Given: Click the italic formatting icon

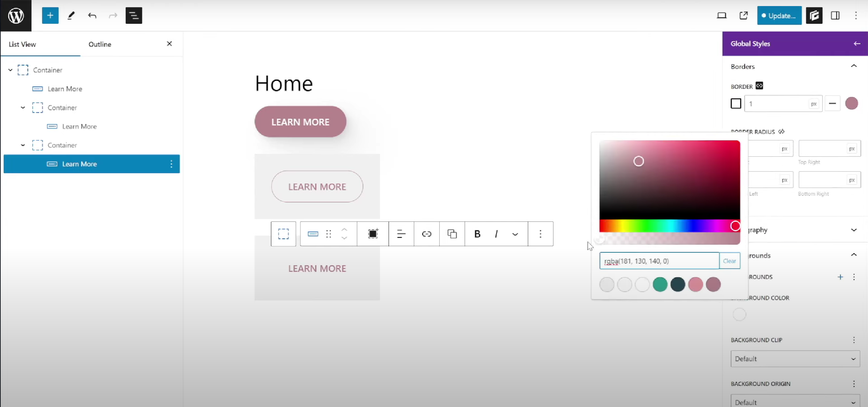Looking at the screenshot, I should pyautogui.click(x=496, y=234).
